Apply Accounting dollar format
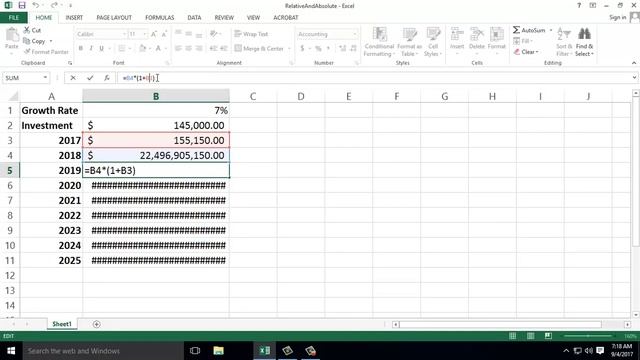Viewport: 640px width, 360px height. point(302,48)
